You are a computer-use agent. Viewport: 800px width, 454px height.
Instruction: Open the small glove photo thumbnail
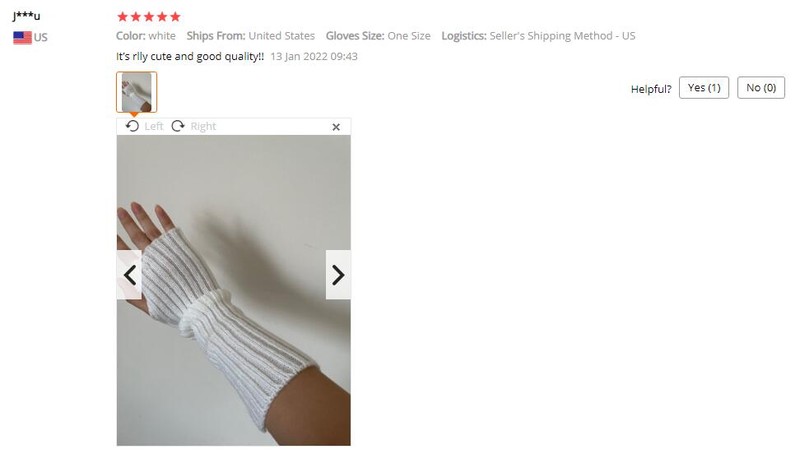point(137,92)
